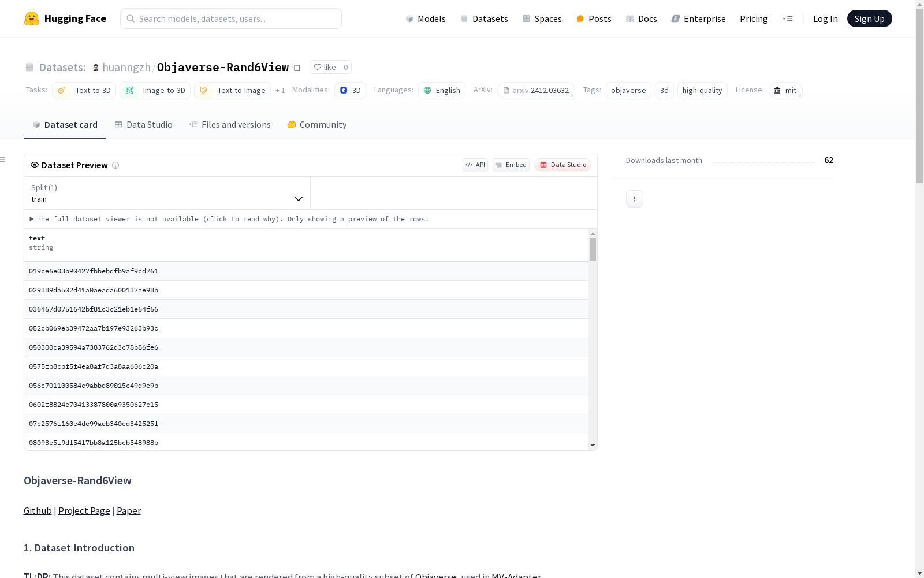Select the Text-to-Image task tag
Screen dimensions: 924x578
(x=233, y=90)
